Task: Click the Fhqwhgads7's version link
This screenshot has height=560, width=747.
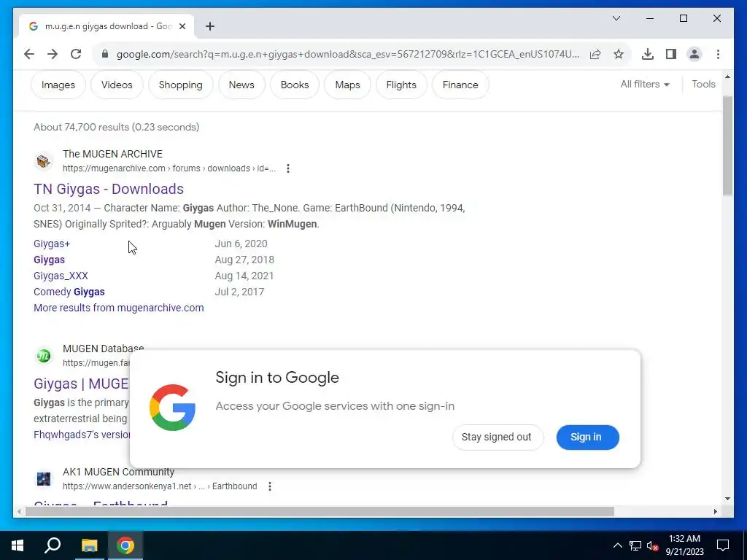Action: (82, 435)
